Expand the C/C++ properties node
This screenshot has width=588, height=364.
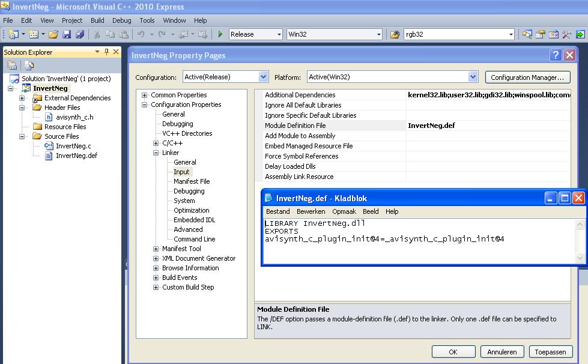coord(156,143)
